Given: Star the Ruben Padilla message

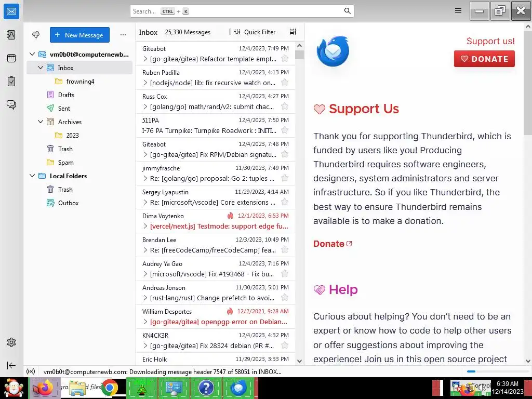Looking at the screenshot, I should (285, 83).
